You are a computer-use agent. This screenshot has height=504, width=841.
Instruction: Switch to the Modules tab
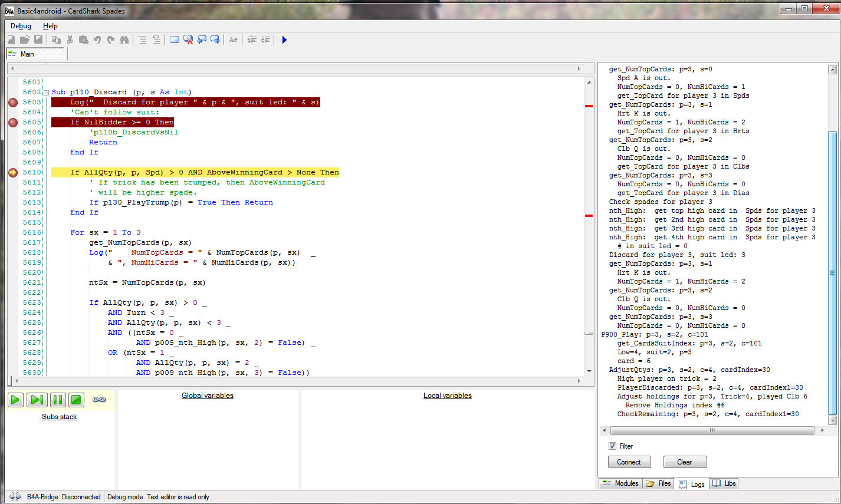coord(620,483)
